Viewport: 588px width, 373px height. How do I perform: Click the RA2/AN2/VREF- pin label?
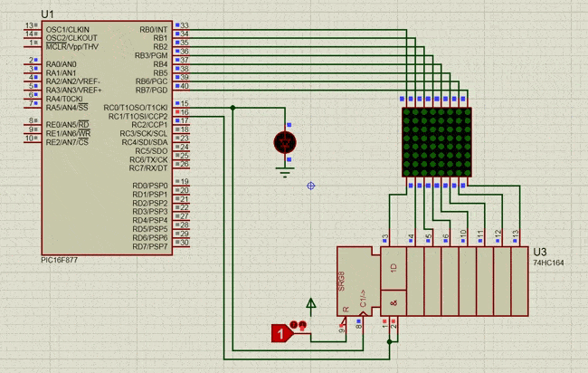72,81
